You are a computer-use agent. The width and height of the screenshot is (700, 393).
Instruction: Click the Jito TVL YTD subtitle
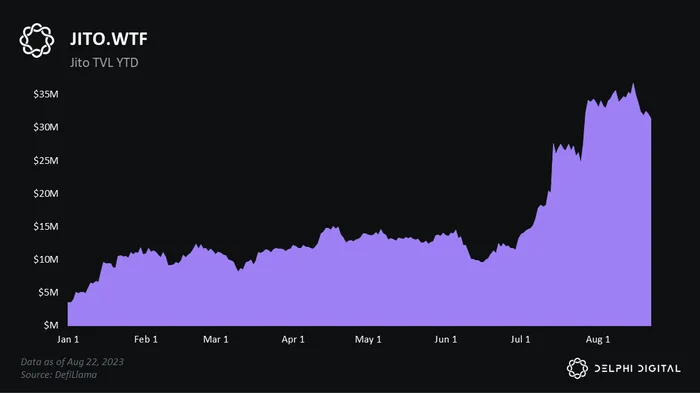pos(104,63)
